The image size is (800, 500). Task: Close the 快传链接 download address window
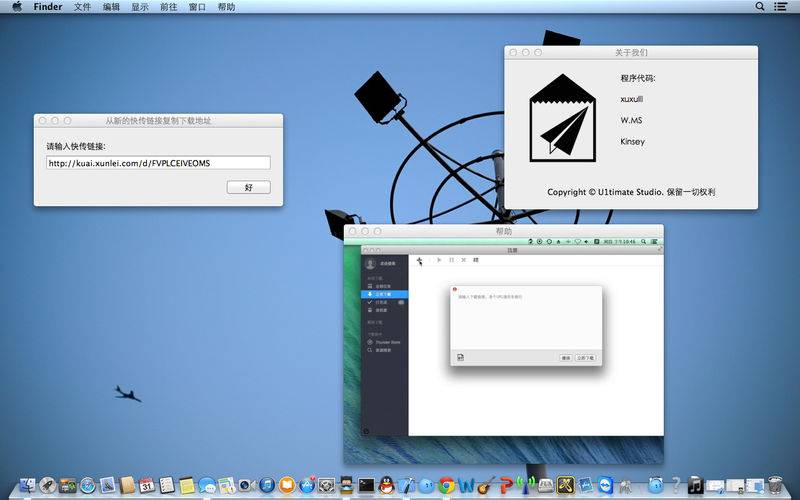click(43, 120)
